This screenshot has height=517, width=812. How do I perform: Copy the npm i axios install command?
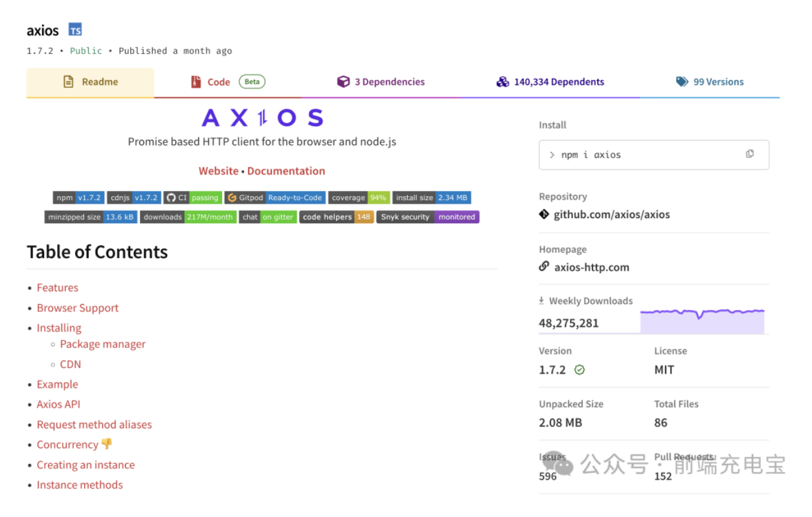pyautogui.click(x=750, y=154)
